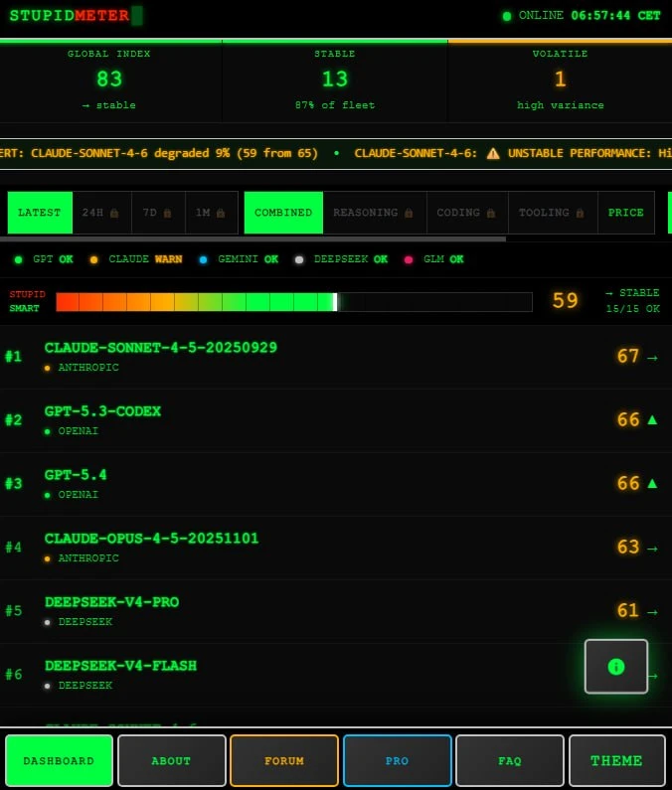Click up-trend arrow for GPT-5.4
The height and width of the screenshot is (790, 672).
pos(652,483)
